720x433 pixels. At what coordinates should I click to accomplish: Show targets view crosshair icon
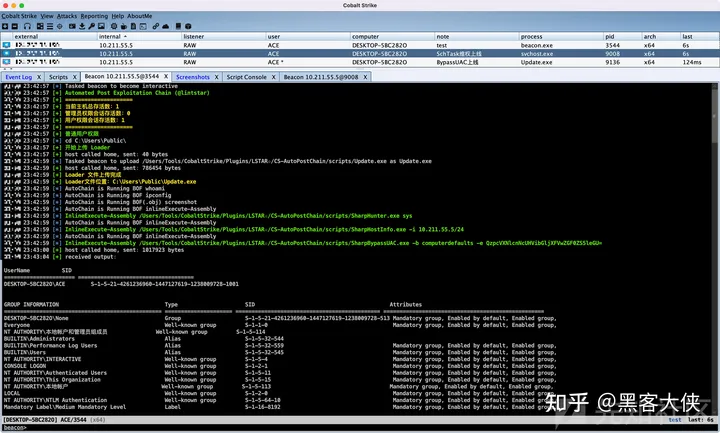tap(60, 26)
